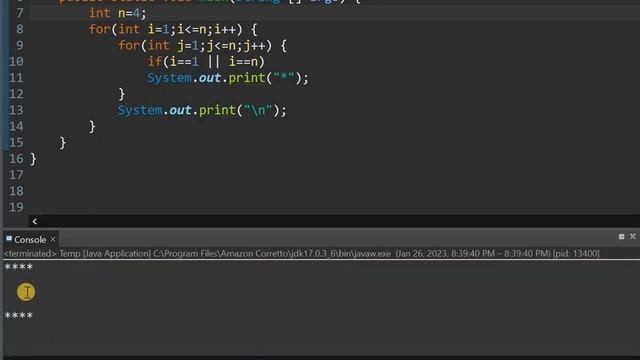Click line number 7 in the gutter
The width and height of the screenshot is (640, 360).
point(20,13)
